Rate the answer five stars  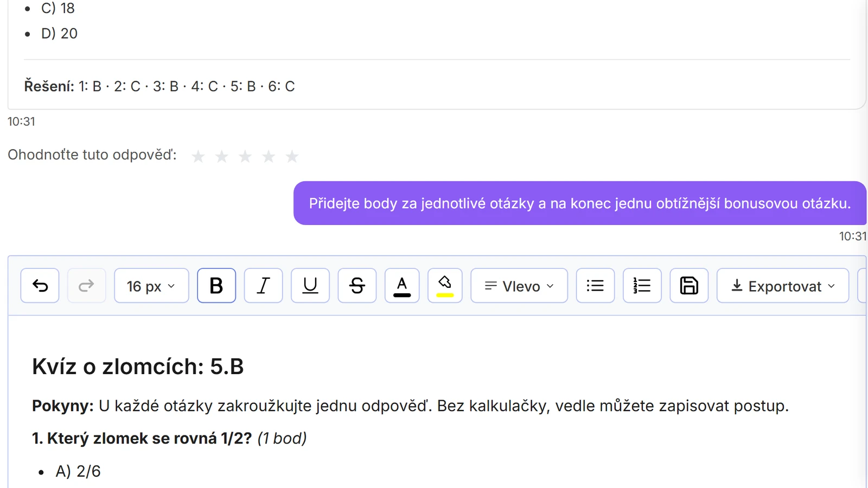[292, 156]
